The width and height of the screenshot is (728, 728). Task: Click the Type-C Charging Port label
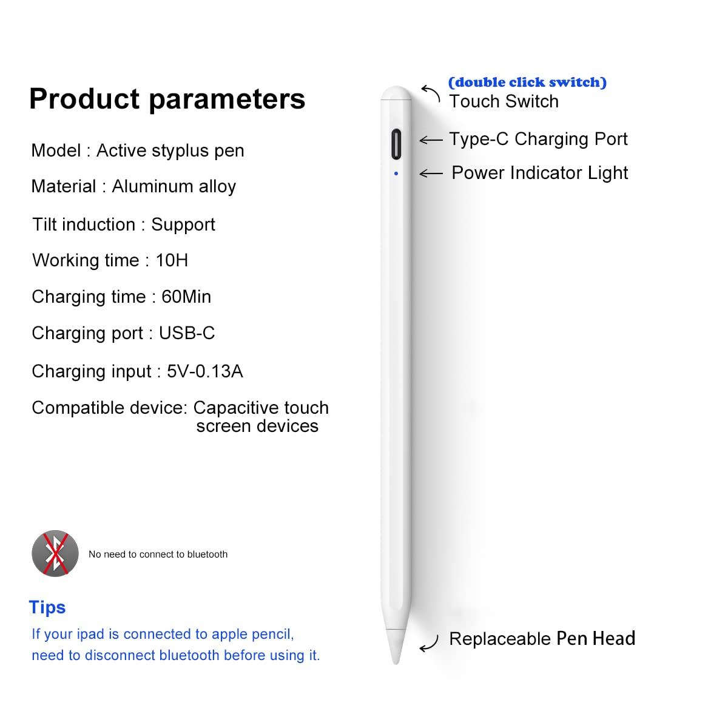point(538,140)
